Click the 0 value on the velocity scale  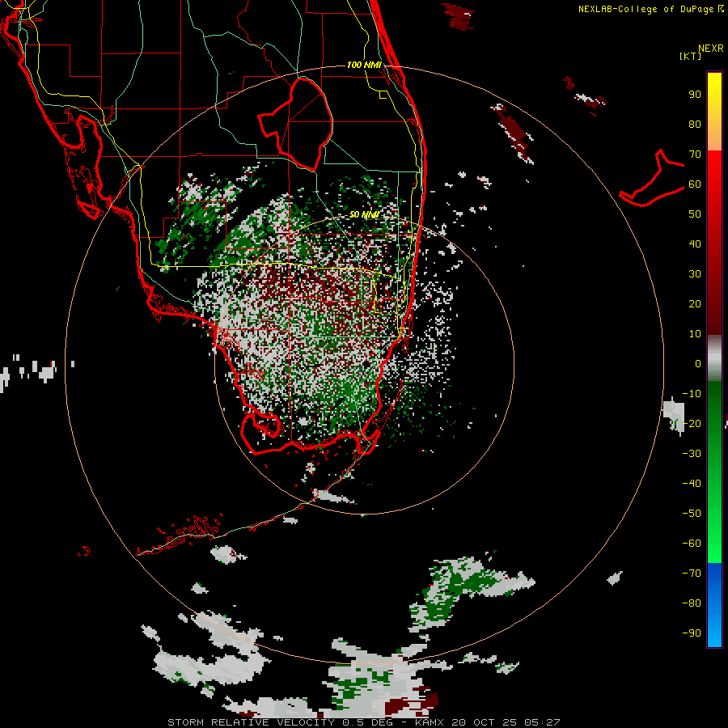point(698,364)
